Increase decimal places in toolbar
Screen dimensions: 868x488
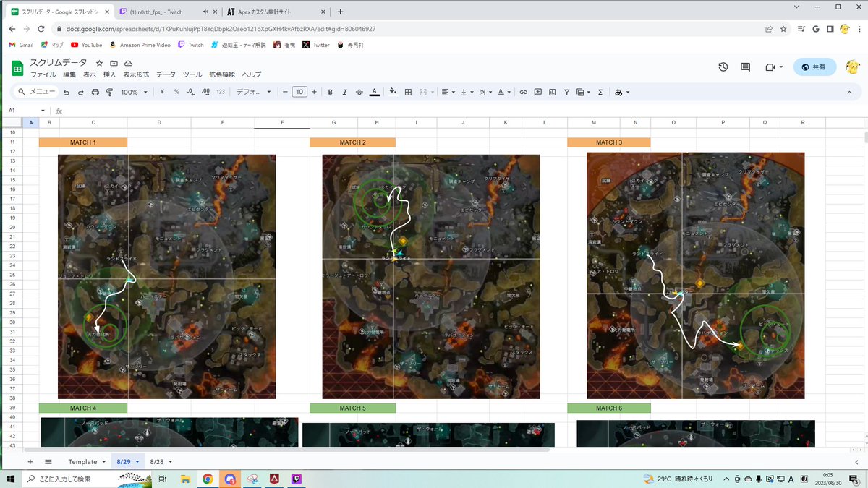click(206, 92)
